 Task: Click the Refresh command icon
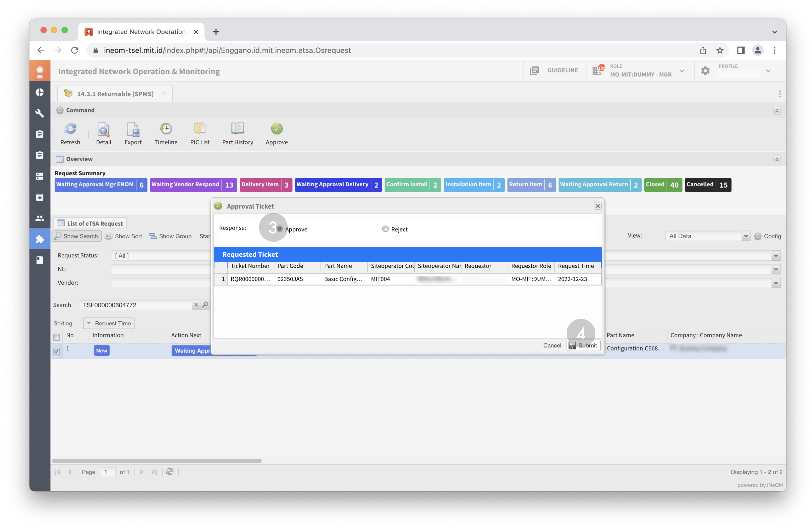coord(70,129)
